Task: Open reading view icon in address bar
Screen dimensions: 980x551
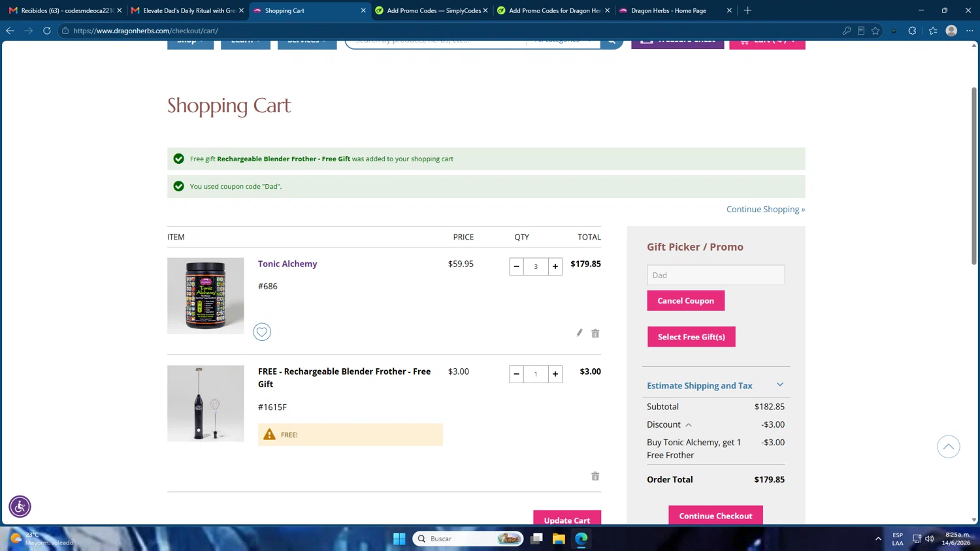Action: pos(861,31)
